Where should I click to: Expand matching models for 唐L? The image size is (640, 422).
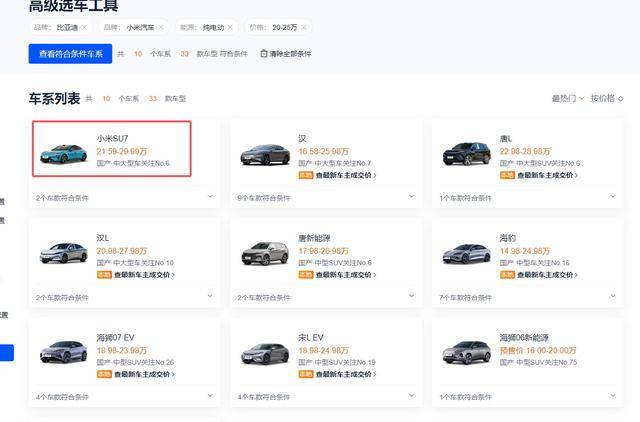pyautogui.click(x=613, y=196)
